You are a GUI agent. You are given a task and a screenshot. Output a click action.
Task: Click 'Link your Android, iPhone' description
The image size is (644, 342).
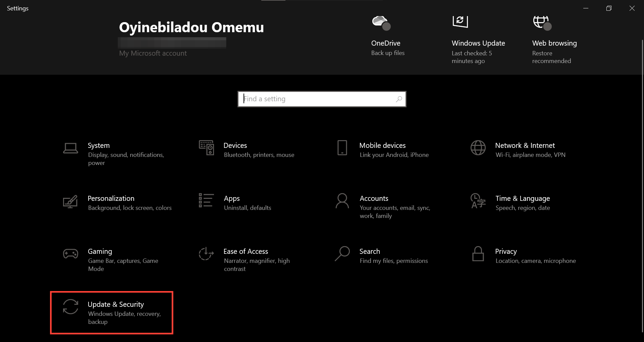pos(394,155)
